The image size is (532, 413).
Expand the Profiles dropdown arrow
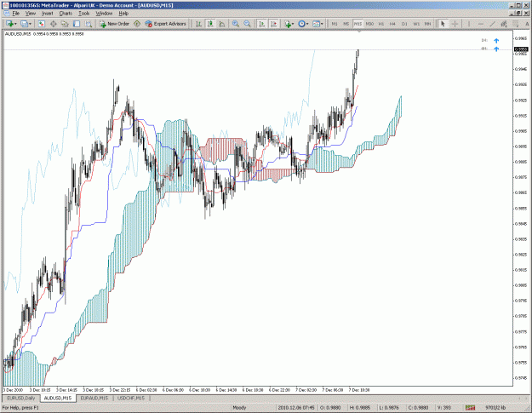pos(30,24)
